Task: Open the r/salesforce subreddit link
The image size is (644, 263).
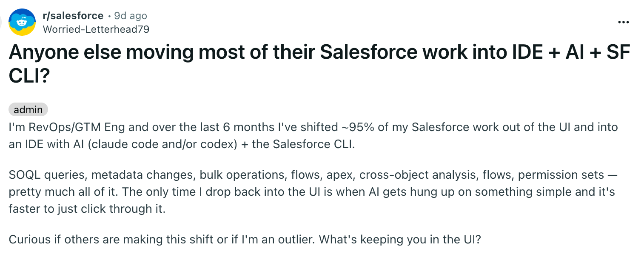Action: pyautogui.click(x=73, y=16)
